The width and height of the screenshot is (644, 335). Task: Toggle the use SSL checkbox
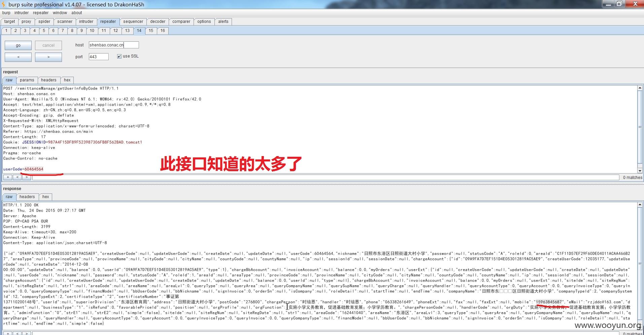point(119,56)
